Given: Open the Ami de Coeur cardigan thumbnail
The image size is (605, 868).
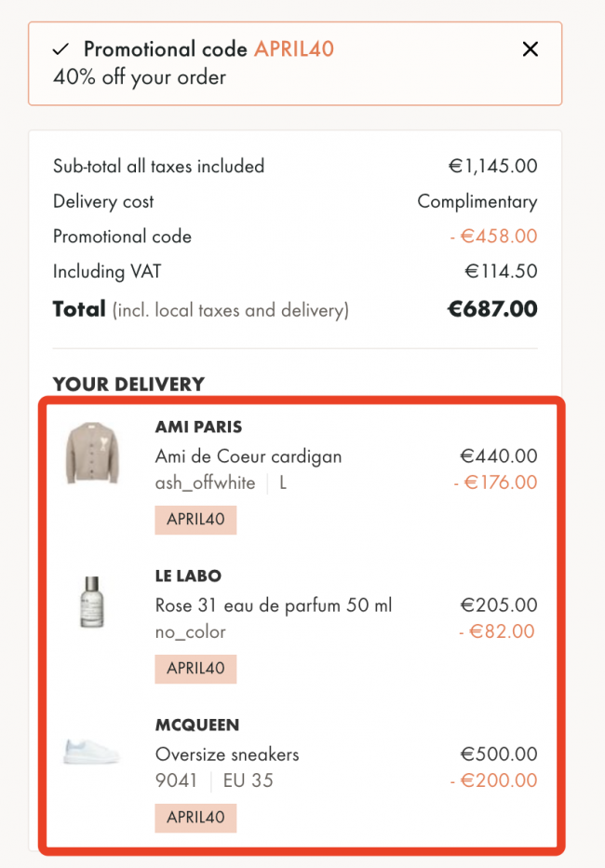Looking at the screenshot, I should [x=92, y=453].
